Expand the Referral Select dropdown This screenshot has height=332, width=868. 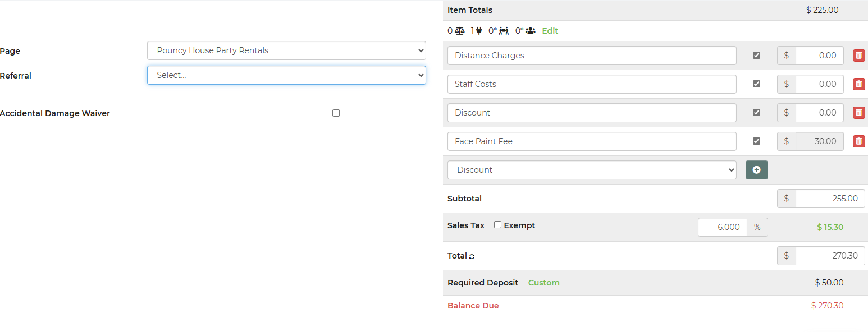point(286,75)
